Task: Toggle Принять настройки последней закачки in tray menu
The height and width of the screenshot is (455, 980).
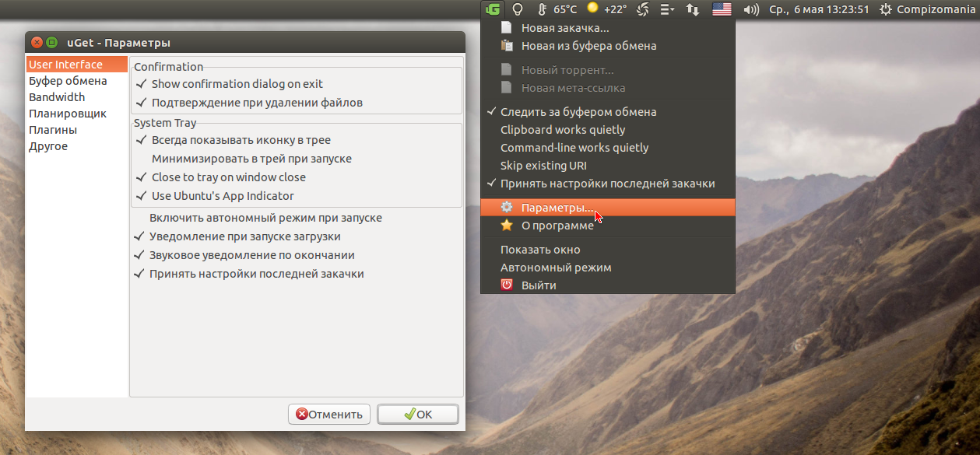Action: (x=608, y=183)
